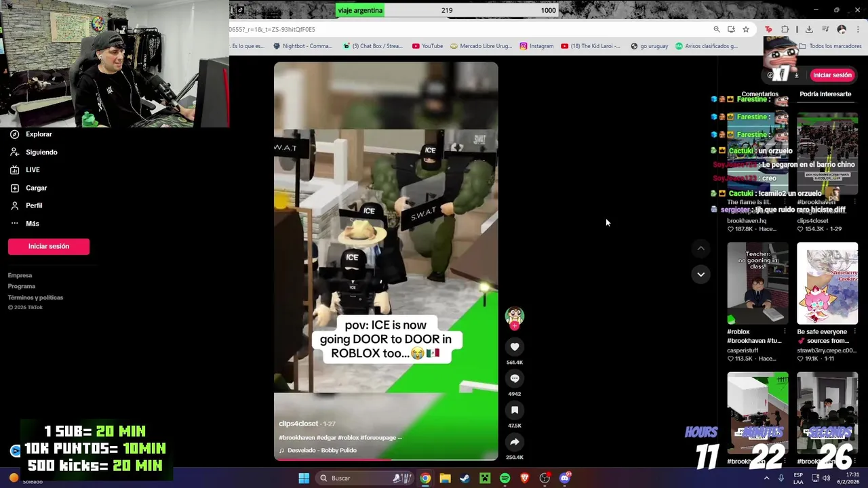
Task: Open options for casperistuff video card
Action: click(x=785, y=332)
